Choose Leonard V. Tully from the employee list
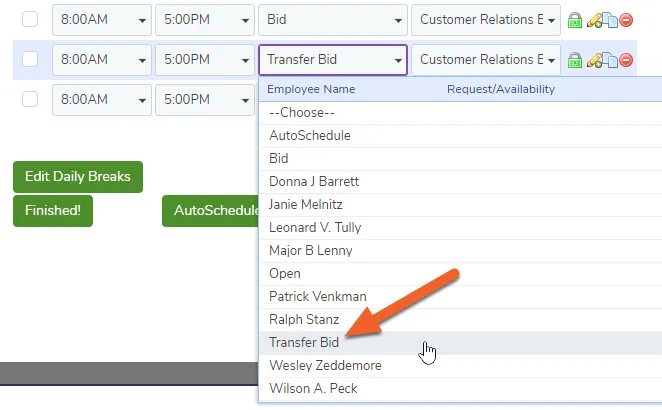Image resolution: width=662 pixels, height=410 pixels. pos(460,228)
